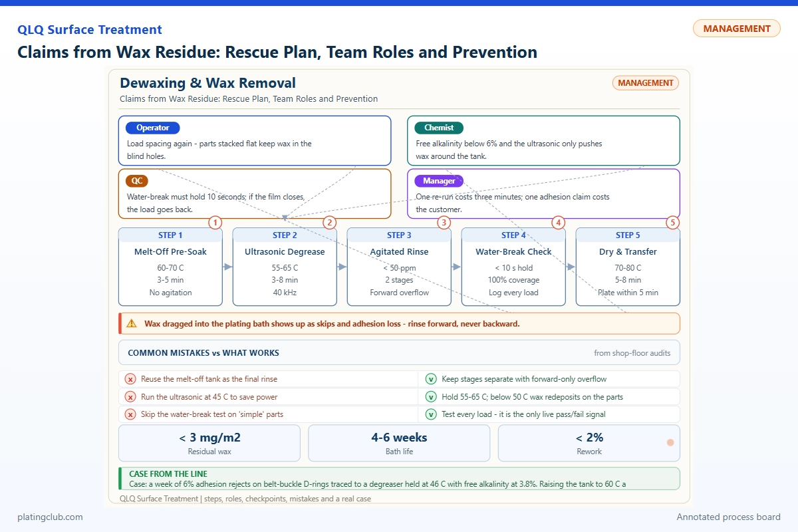Click the Manager note about re-run cost
Viewport: 798px width, 532px height.
[512, 203]
